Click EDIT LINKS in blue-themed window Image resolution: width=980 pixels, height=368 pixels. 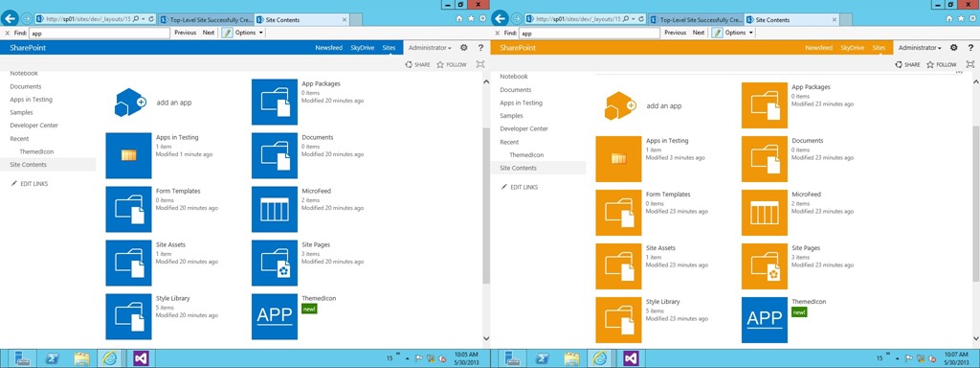point(30,184)
